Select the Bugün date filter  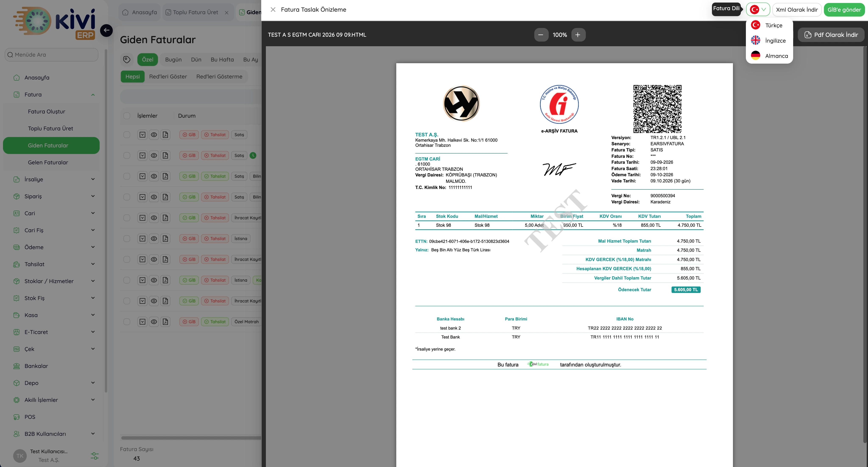pos(173,60)
